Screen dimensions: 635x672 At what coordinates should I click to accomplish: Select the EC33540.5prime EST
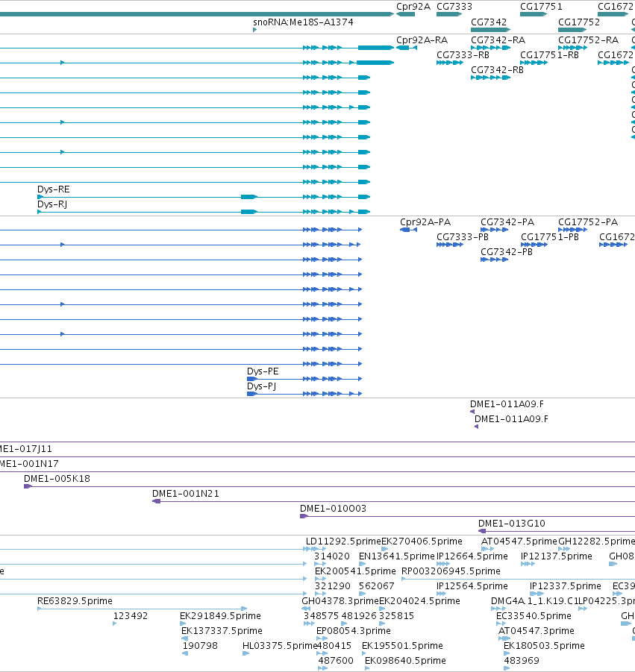pos(501,624)
